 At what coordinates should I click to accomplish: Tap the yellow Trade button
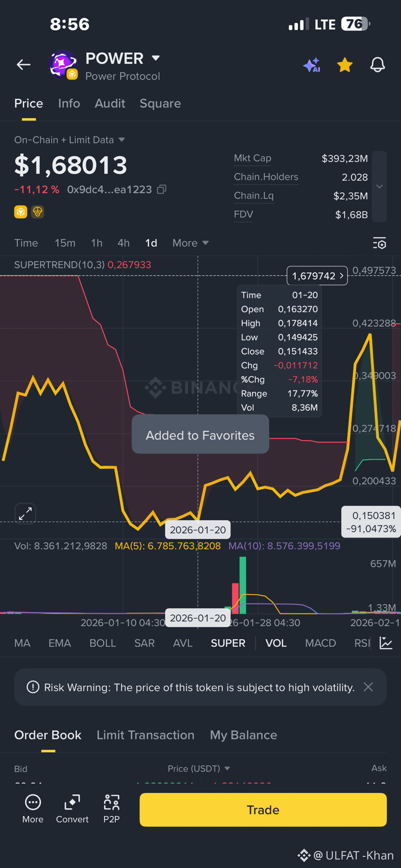263,810
